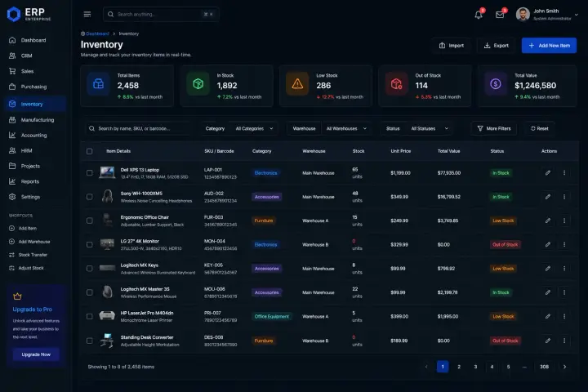Check the Logitech MX Keys checkbox
The image size is (588, 392).
89,269
